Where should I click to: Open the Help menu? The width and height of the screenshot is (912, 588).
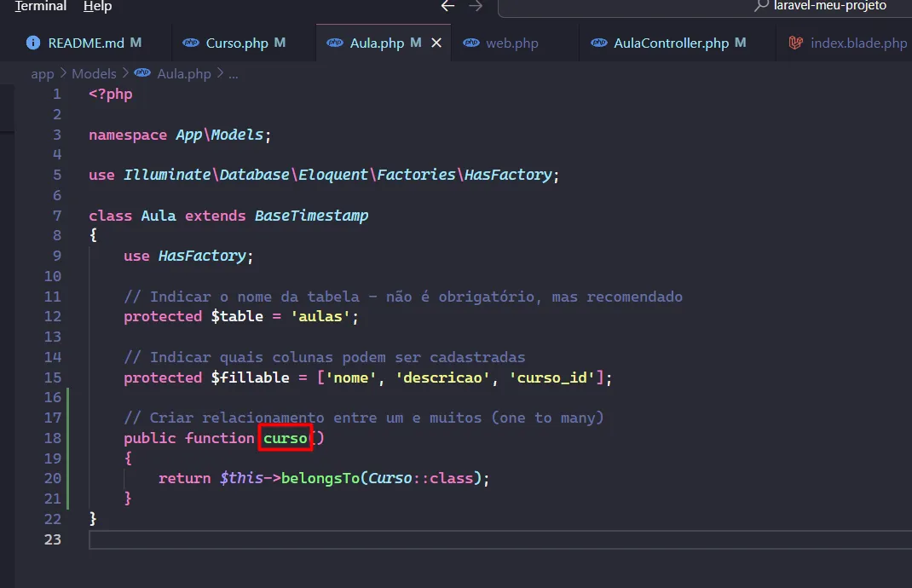(97, 6)
